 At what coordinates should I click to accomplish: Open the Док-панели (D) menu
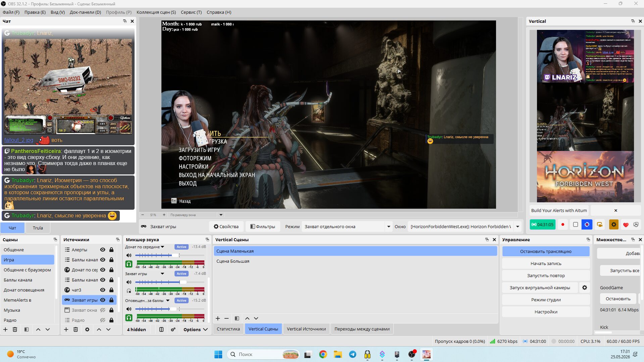tap(85, 12)
